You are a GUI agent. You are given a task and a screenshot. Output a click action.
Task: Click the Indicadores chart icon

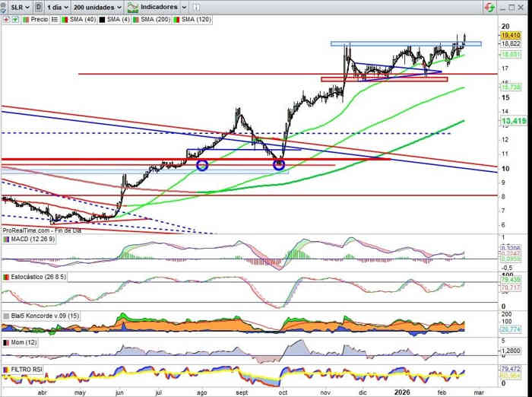[x=133, y=6]
